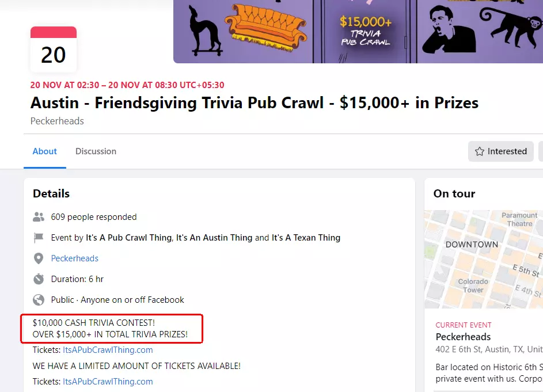This screenshot has width=543, height=392.
Task: Click the clock icon next to Duration
Action: coord(38,279)
